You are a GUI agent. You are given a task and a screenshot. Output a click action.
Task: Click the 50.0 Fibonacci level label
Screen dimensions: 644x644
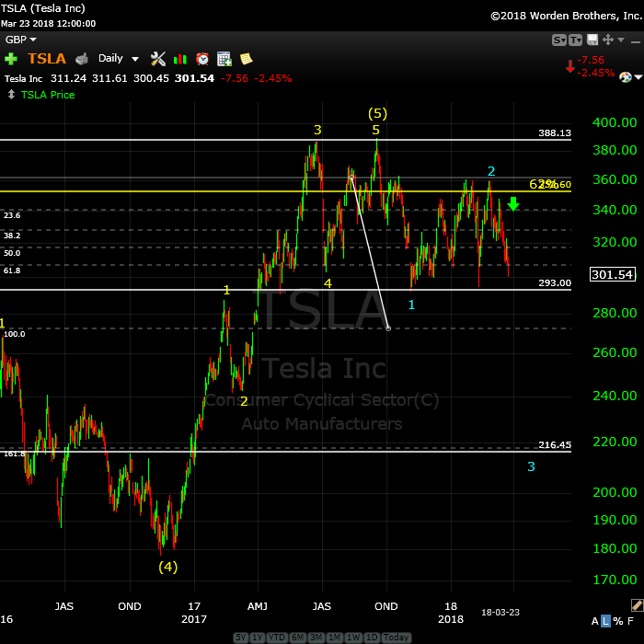coord(12,253)
